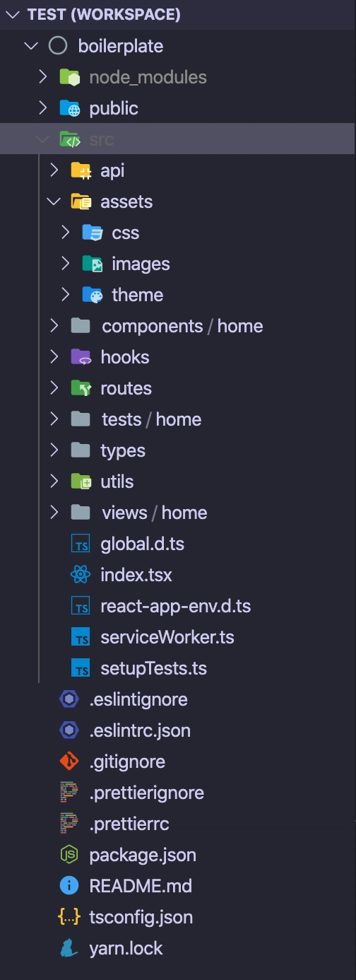The height and width of the screenshot is (980, 356).
Task: Expand the css folder chevron
Action: click(66, 233)
